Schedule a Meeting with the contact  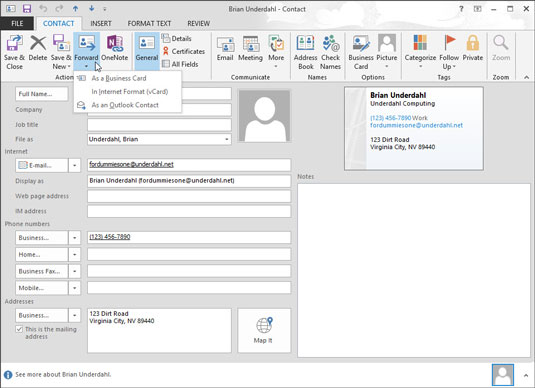[x=250, y=48]
